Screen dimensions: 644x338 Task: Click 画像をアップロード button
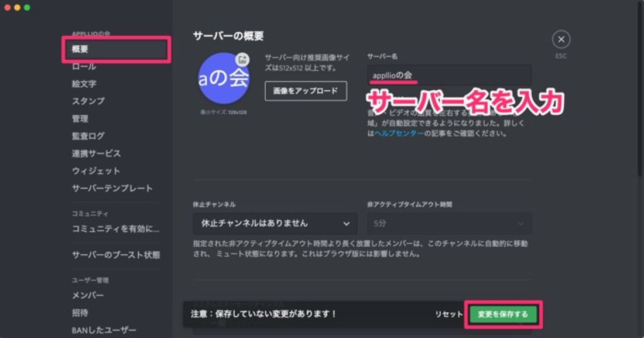click(x=306, y=91)
